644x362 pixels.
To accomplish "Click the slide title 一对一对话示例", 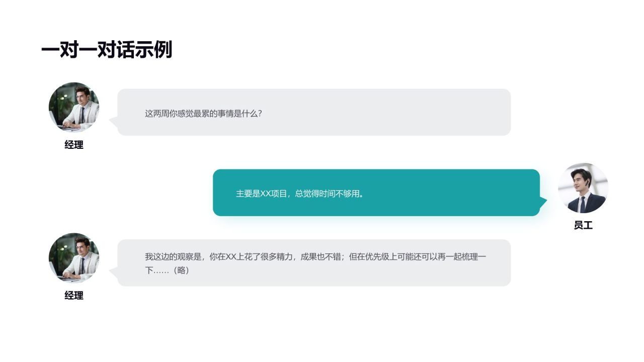I will pyautogui.click(x=107, y=50).
